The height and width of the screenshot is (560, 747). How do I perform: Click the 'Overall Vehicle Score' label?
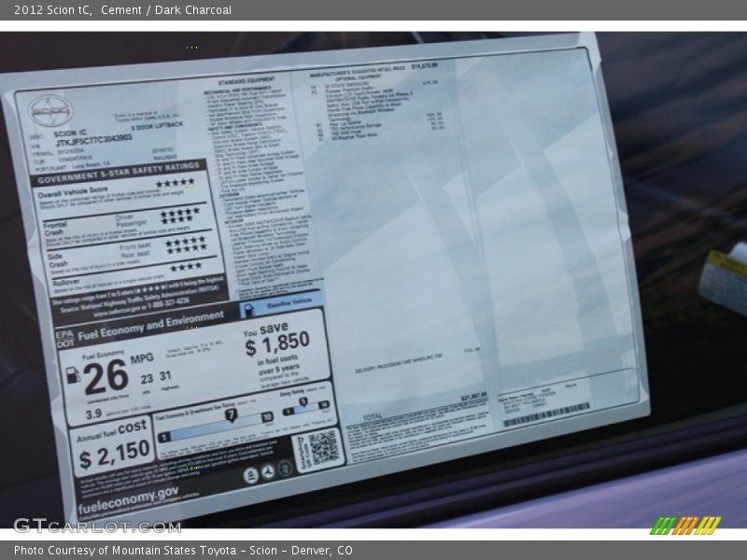click(73, 192)
